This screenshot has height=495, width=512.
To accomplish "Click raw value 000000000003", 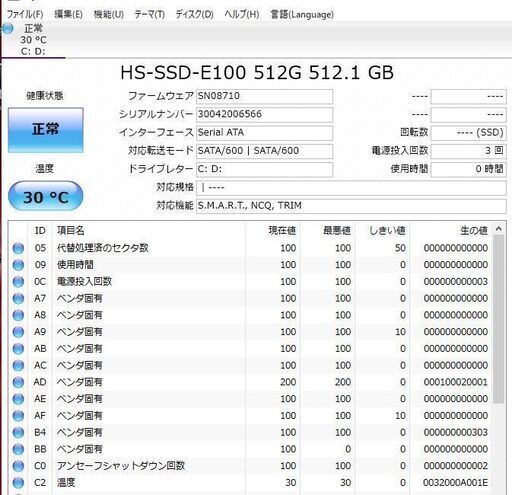I will click(456, 282).
